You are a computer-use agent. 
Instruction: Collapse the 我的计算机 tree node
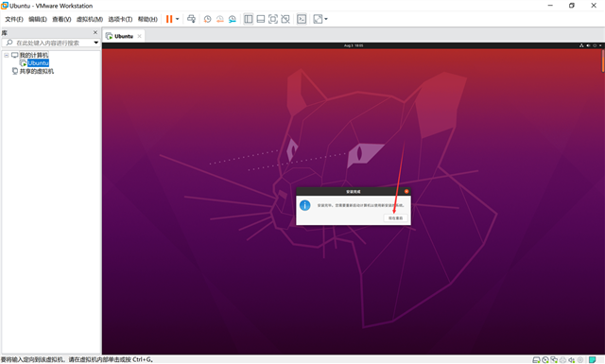click(7, 55)
